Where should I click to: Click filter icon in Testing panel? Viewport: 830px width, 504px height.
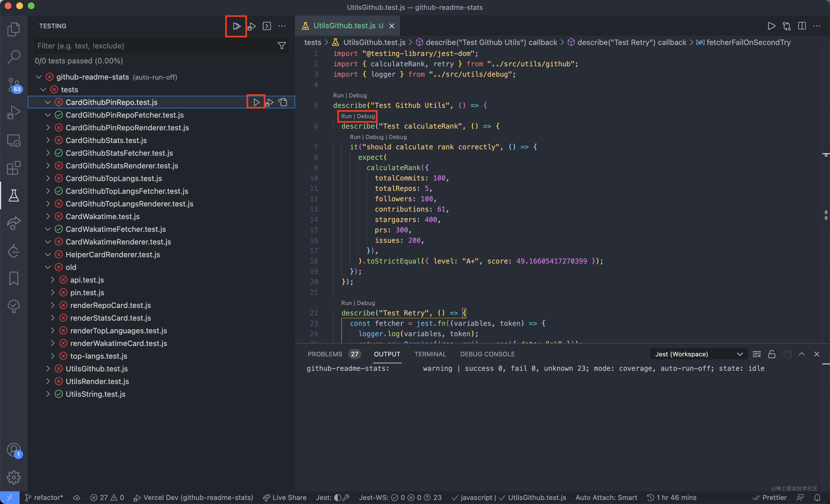281,46
